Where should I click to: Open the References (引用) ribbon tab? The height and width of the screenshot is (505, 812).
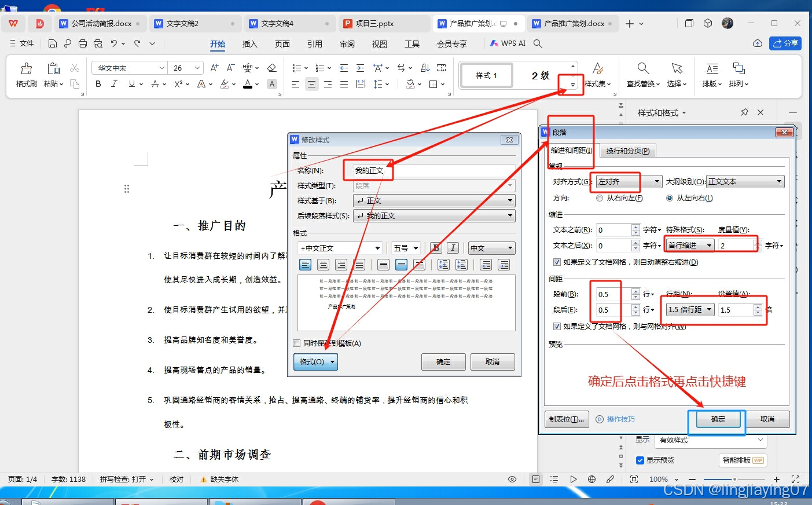pyautogui.click(x=314, y=44)
